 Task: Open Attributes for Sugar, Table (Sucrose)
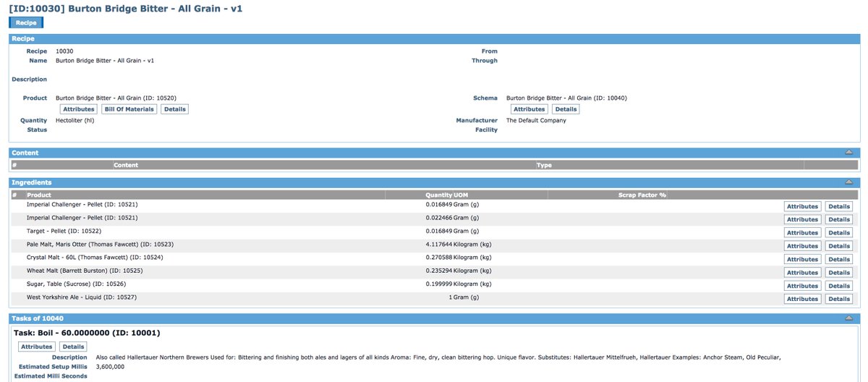(803, 286)
